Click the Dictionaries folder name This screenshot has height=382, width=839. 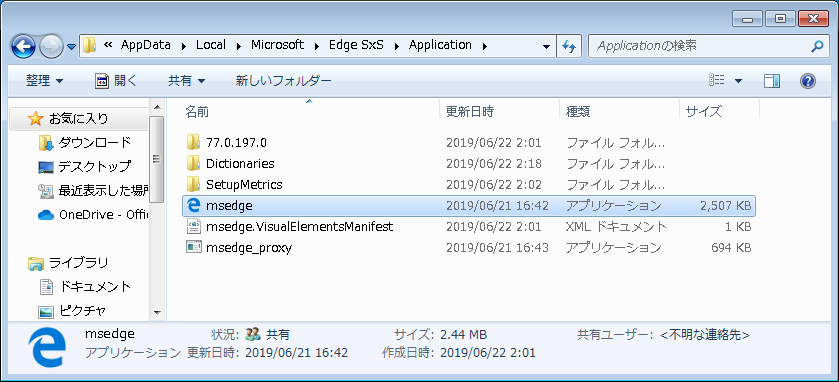240,164
